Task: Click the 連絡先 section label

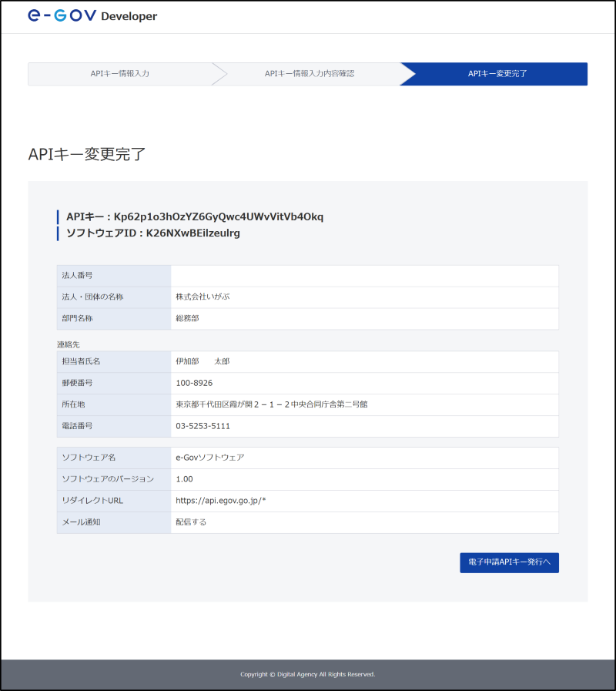Action: pos(69,344)
